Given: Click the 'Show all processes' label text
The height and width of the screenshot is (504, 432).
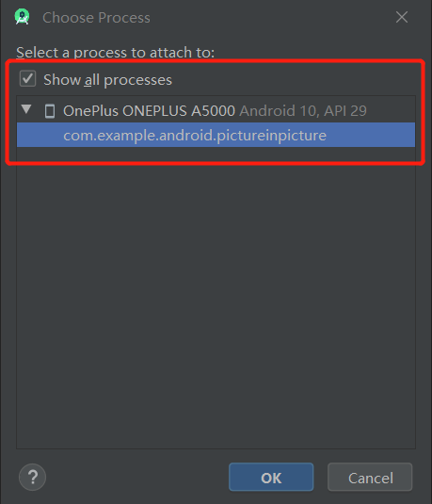Looking at the screenshot, I should tap(107, 80).
